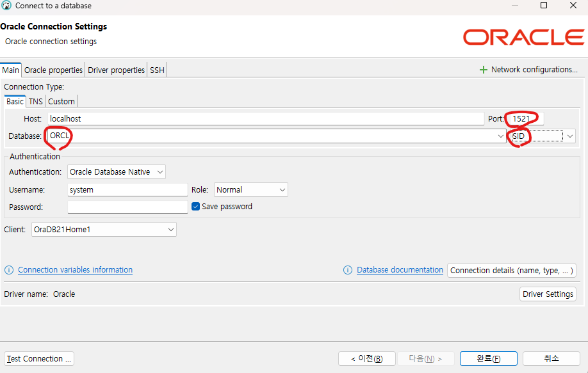Click Network configurations link
Image resolution: width=588 pixels, height=373 pixels.
[x=534, y=70]
